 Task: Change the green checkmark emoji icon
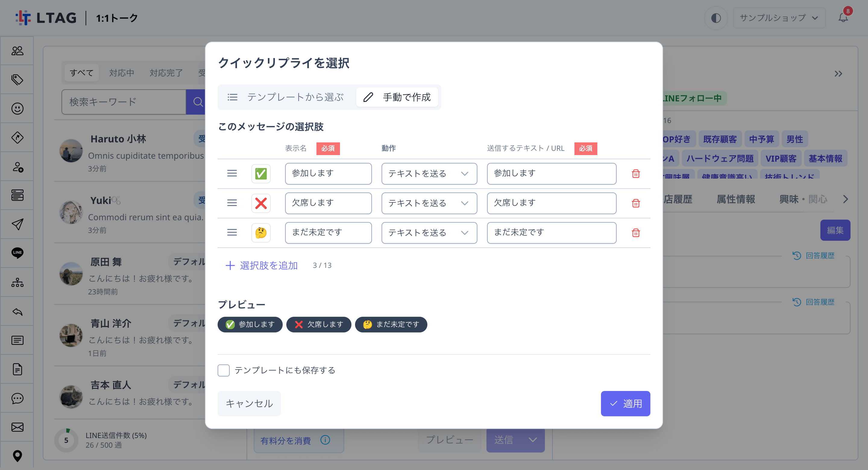(261, 174)
